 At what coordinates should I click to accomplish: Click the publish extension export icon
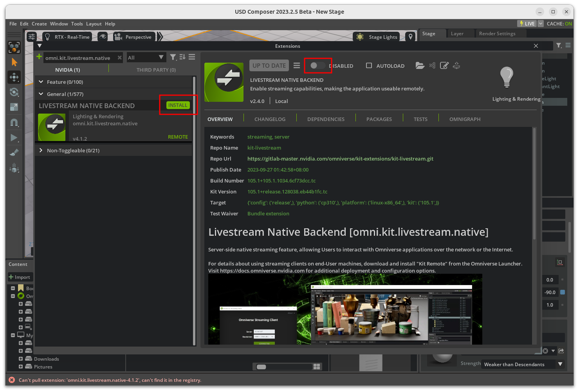pos(456,65)
